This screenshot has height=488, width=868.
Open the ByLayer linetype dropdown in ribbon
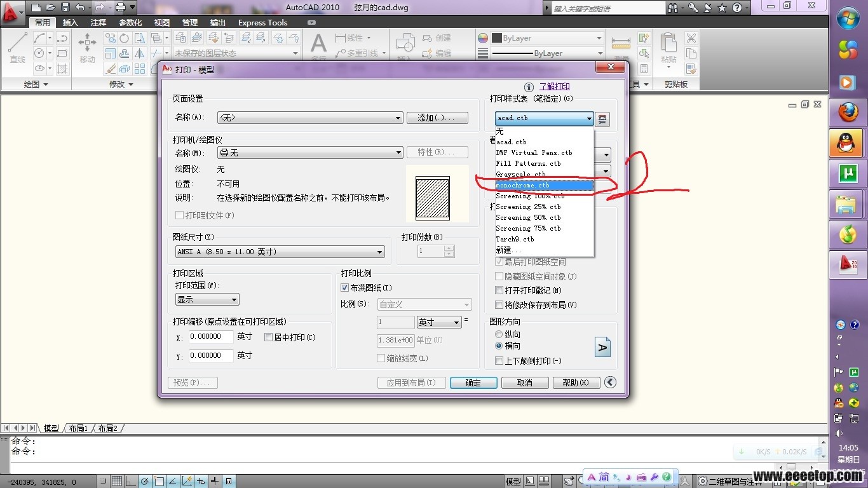tap(546, 53)
